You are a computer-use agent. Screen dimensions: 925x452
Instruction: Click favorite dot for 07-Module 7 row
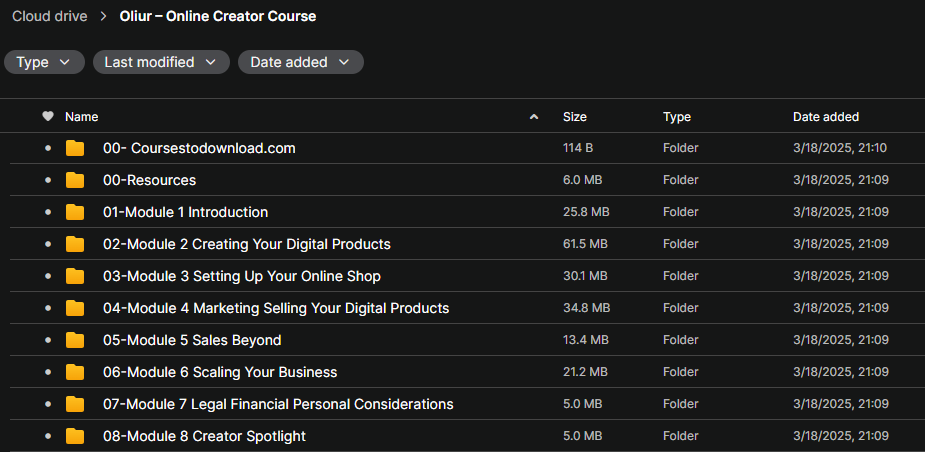(48, 404)
